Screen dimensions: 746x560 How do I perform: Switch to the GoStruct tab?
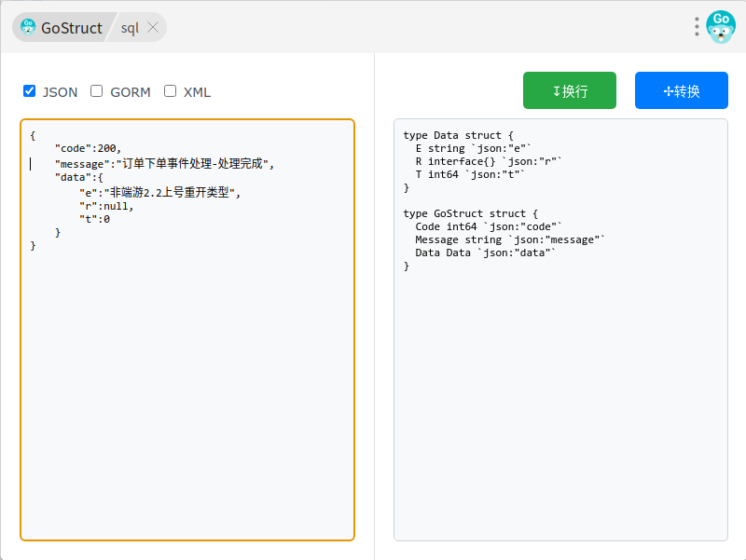click(71, 28)
